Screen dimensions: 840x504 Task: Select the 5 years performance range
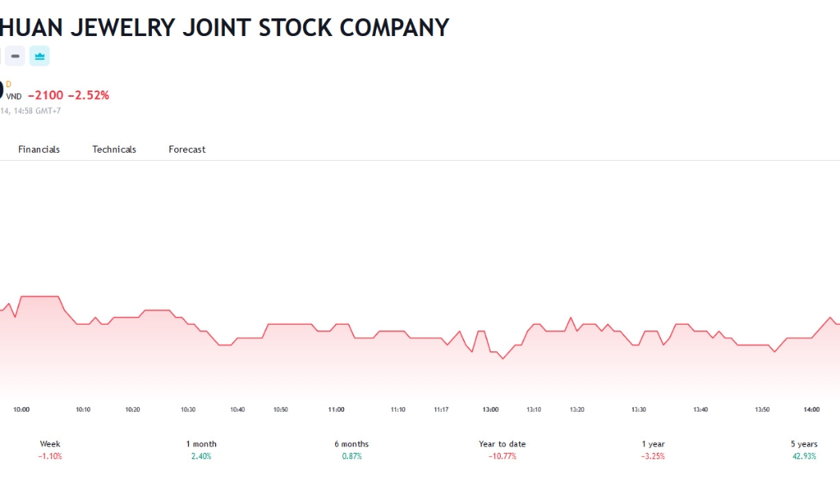pos(804,450)
